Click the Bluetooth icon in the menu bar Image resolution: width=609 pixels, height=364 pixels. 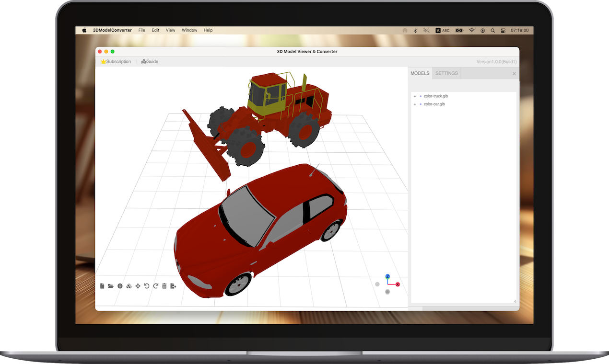click(415, 30)
